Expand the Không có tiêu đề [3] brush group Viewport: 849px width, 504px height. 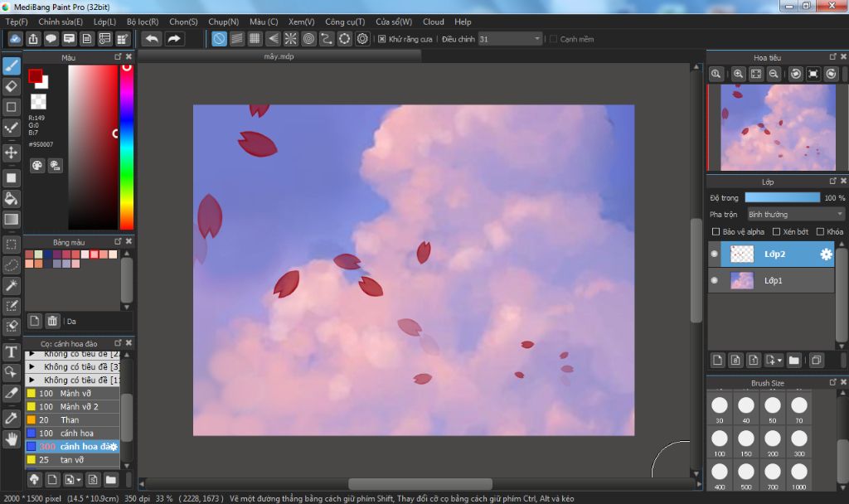pyautogui.click(x=32, y=367)
